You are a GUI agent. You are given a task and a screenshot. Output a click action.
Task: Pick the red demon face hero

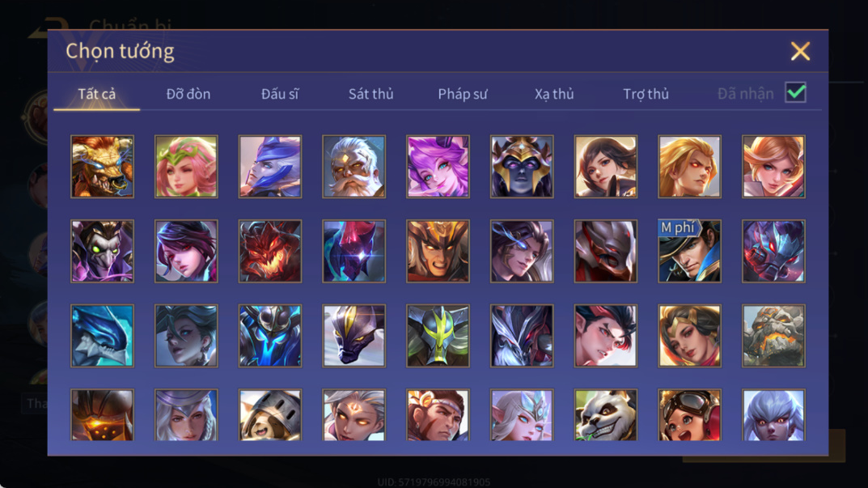click(x=270, y=251)
